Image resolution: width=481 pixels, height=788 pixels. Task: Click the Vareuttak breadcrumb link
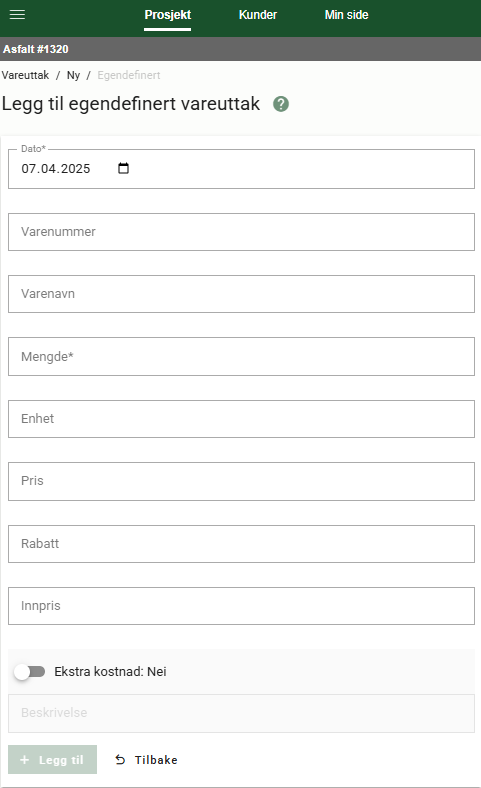(x=25, y=75)
